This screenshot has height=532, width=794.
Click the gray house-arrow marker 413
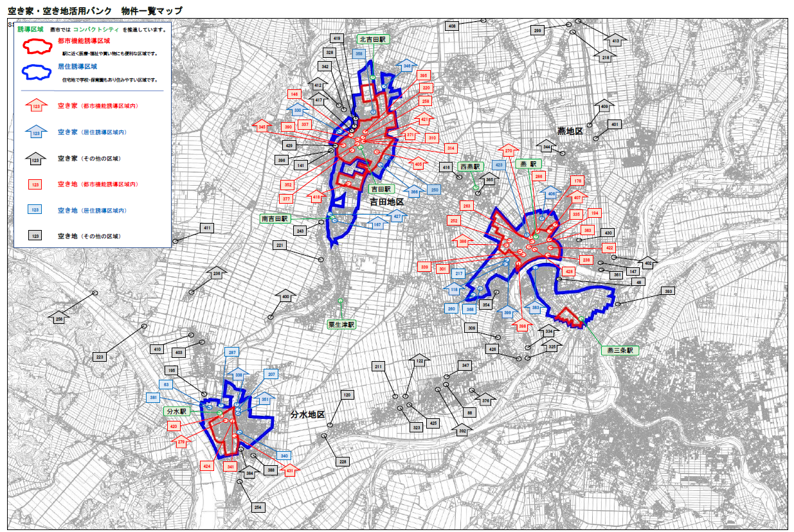[x=615, y=40]
